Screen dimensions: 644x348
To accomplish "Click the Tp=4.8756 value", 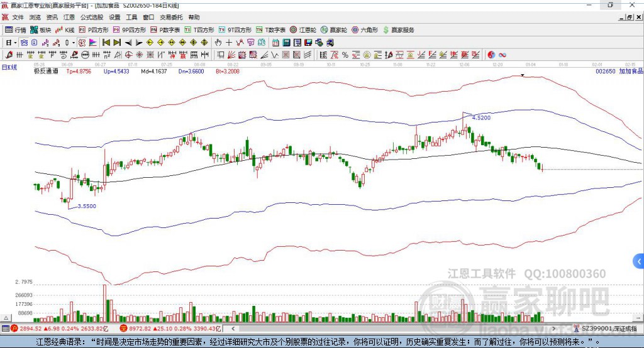I will (x=79, y=71).
